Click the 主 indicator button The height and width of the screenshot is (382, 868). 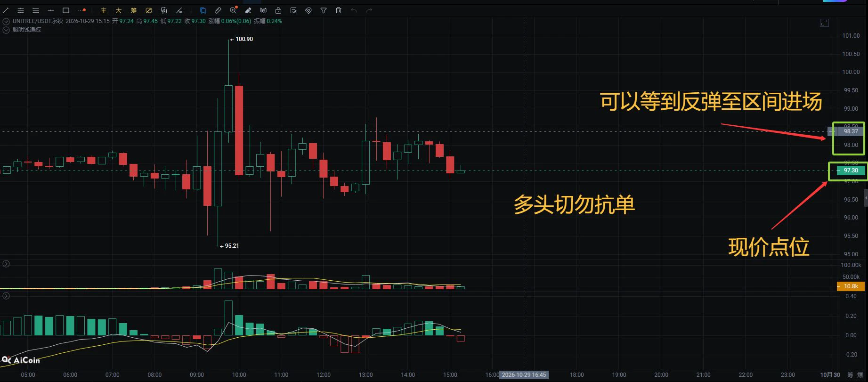pyautogui.click(x=104, y=10)
